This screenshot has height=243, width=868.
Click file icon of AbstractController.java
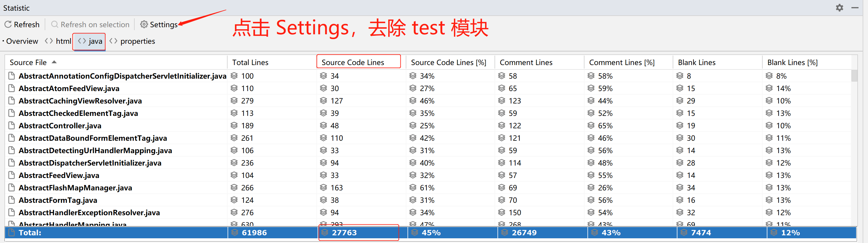pyautogui.click(x=12, y=126)
